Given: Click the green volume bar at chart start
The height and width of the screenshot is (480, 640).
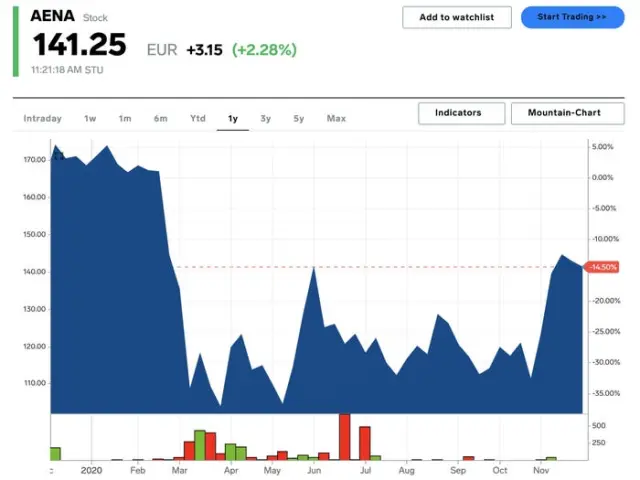Looking at the screenshot, I should (55, 454).
